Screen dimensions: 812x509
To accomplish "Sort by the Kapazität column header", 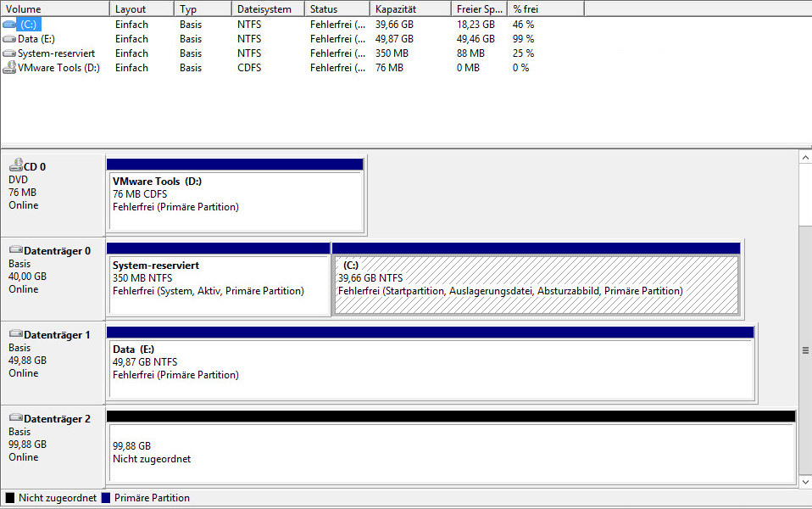I will coord(410,8).
